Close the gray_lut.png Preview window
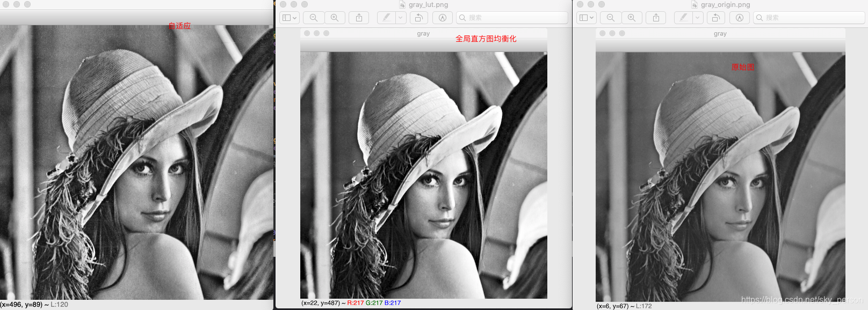 [x=283, y=4]
